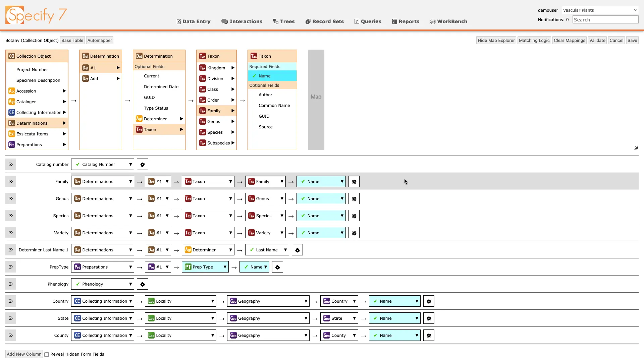Open gear options for PrepType row
The height and width of the screenshot is (362, 644).
(277, 267)
